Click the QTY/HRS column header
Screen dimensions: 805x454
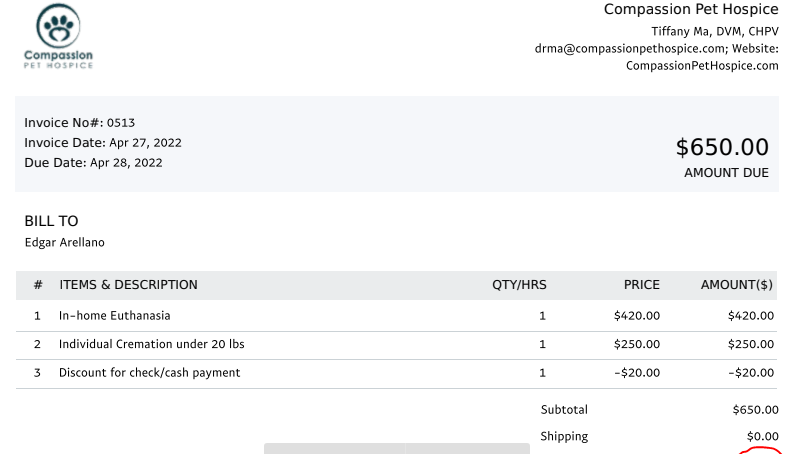(519, 285)
